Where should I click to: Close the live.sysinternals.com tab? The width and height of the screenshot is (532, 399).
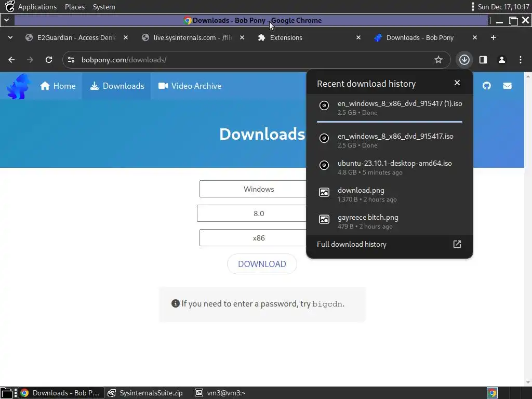point(242,37)
